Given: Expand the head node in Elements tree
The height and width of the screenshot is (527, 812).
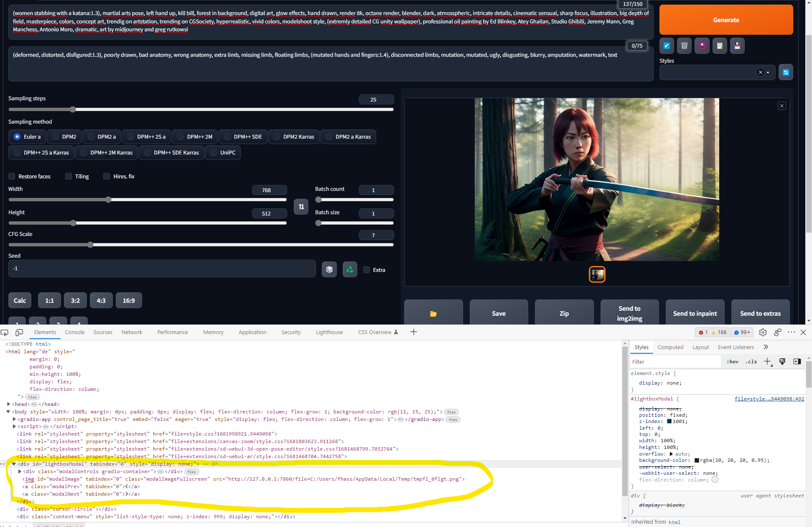Looking at the screenshot, I should pyautogui.click(x=8, y=404).
